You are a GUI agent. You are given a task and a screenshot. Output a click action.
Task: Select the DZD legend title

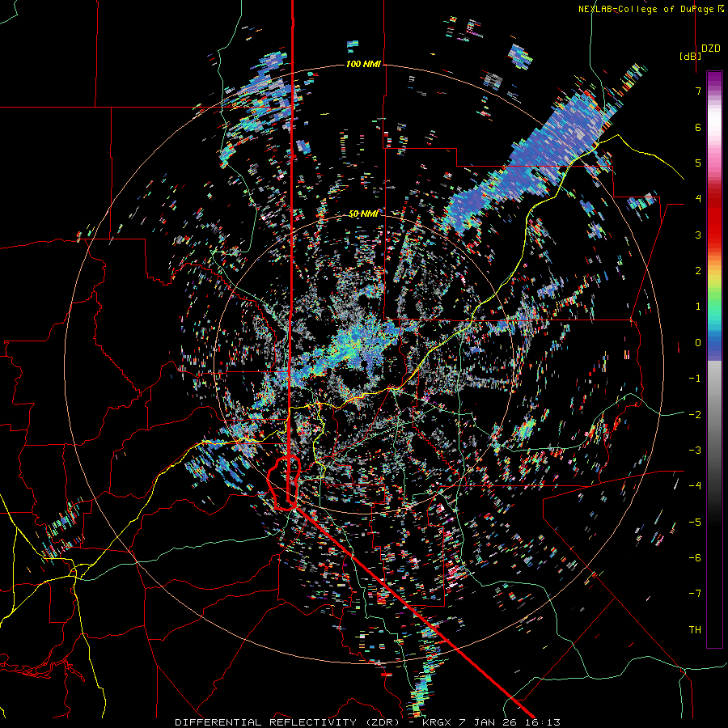click(x=711, y=49)
